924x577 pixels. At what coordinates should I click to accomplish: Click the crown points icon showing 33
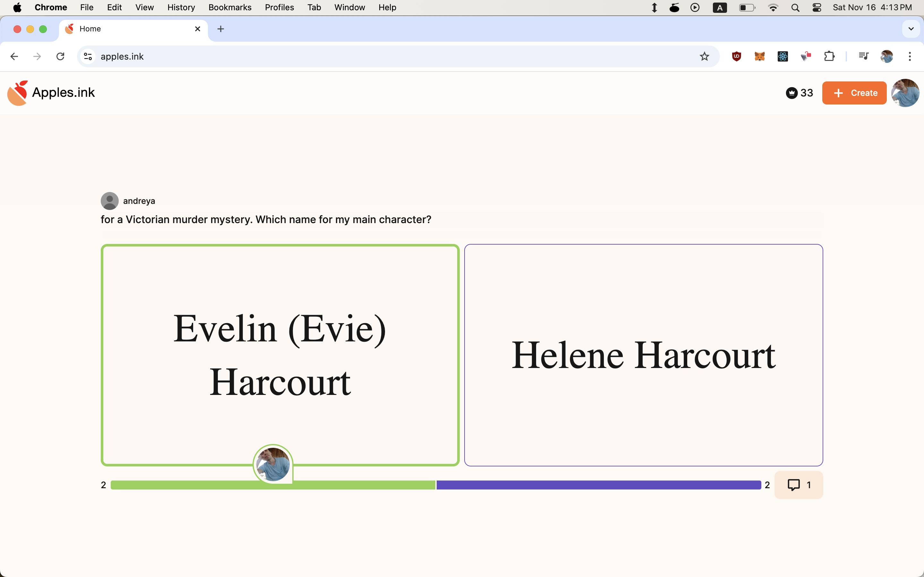(792, 93)
